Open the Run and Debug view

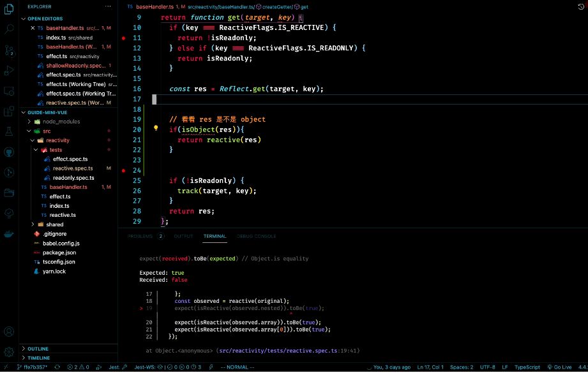(x=10, y=70)
